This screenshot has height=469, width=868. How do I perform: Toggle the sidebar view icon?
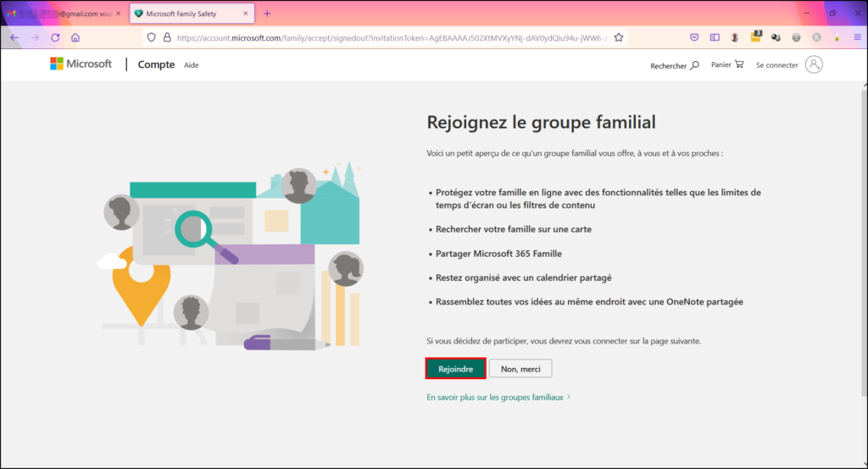coord(715,37)
